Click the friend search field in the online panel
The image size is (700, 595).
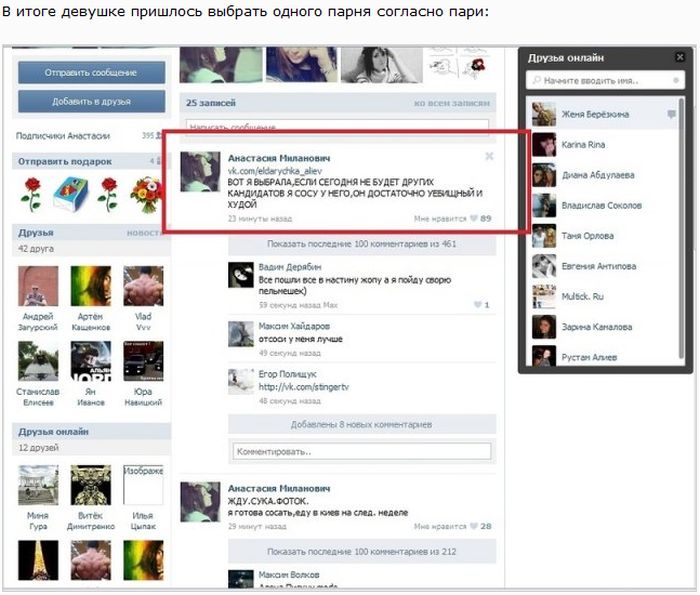click(x=605, y=79)
